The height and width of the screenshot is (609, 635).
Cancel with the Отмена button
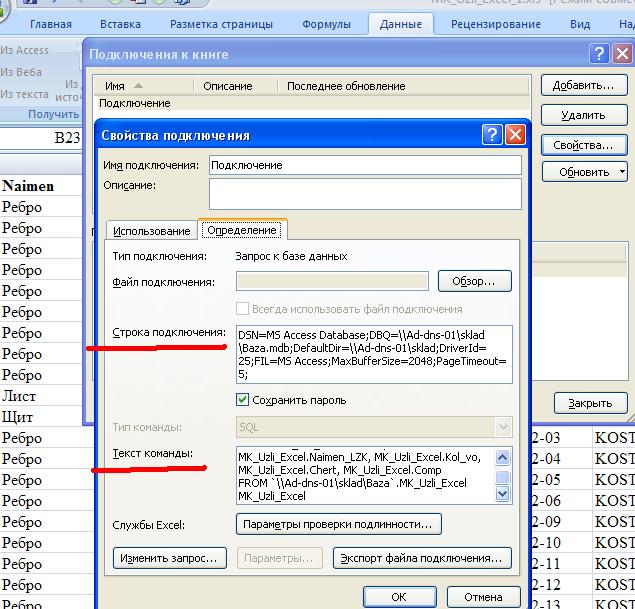tap(484, 597)
